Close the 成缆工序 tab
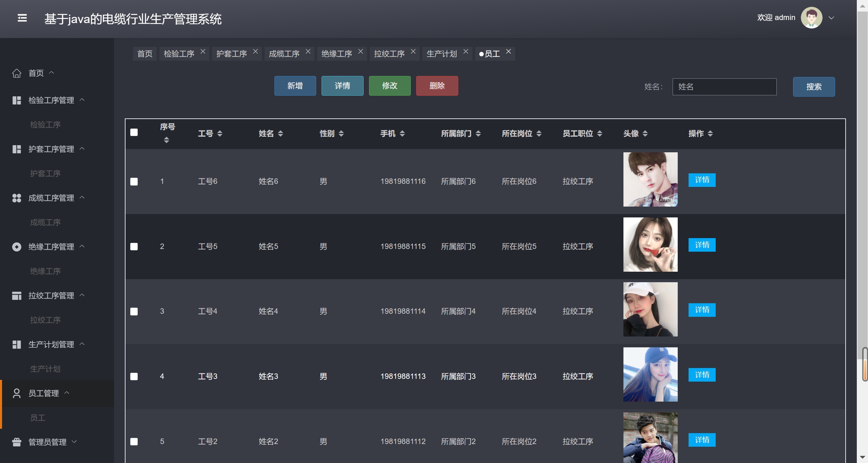The height and width of the screenshot is (463, 868). (x=308, y=51)
